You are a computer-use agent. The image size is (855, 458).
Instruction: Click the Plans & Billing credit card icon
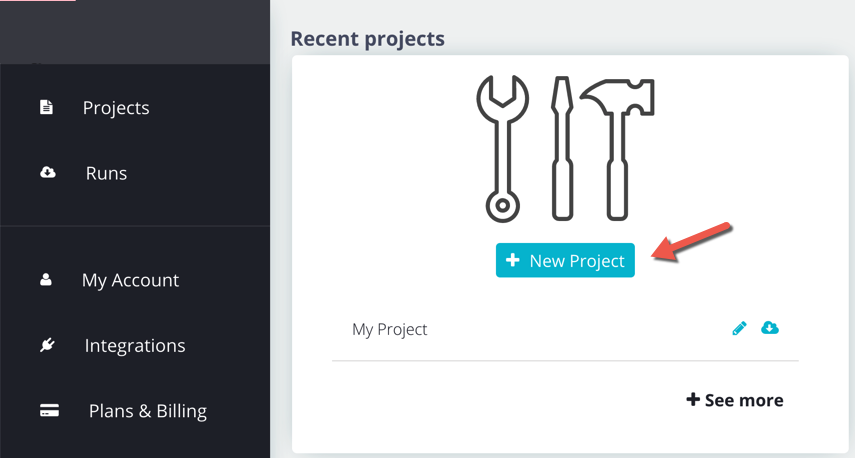click(x=49, y=410)
